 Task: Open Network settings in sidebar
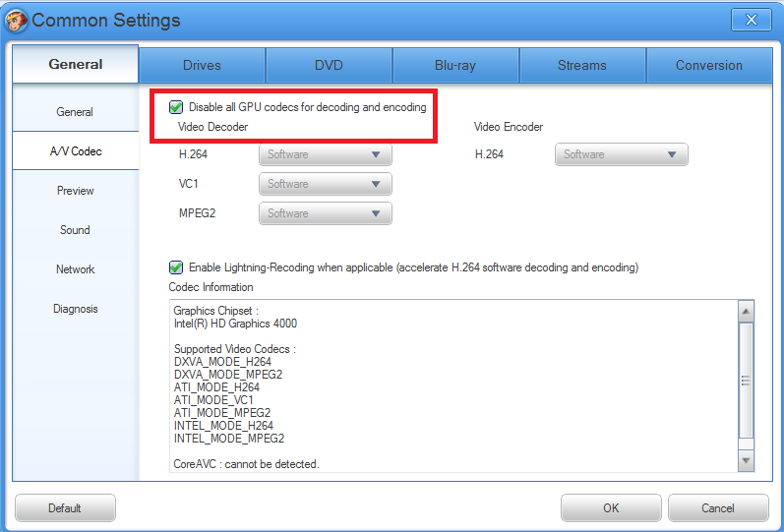tap(75, 269)
